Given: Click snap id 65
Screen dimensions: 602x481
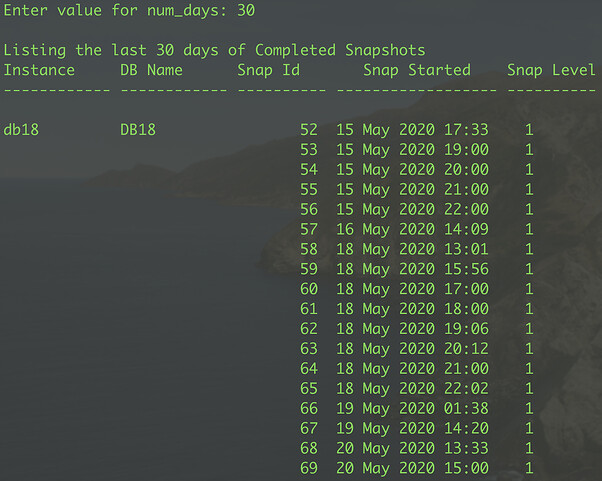Looking at the screenshot, I should [x=309, y=389].
